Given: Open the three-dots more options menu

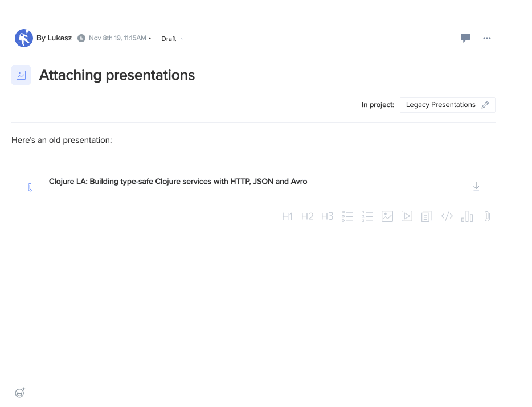Looking at the screenshot, I should (x=487, y=38).
